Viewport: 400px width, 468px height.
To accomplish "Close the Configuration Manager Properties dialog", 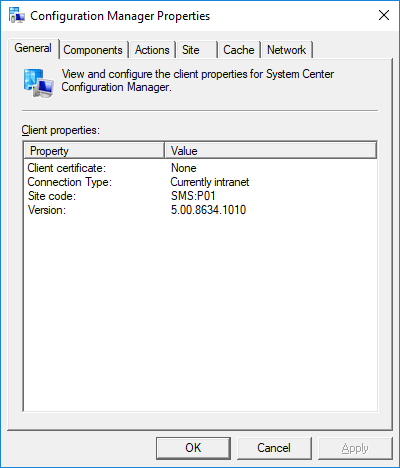I will [384, 15].
